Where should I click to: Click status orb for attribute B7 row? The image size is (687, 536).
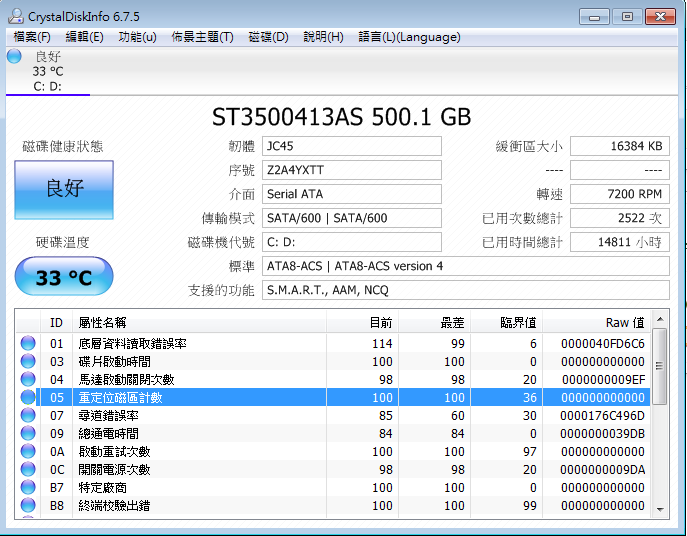[28, 487]
